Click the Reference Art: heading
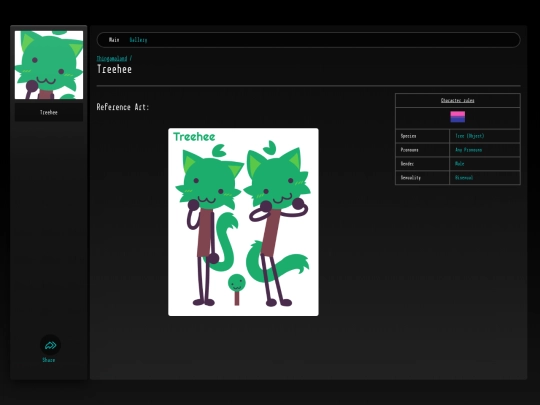 (x=123, y=107)
